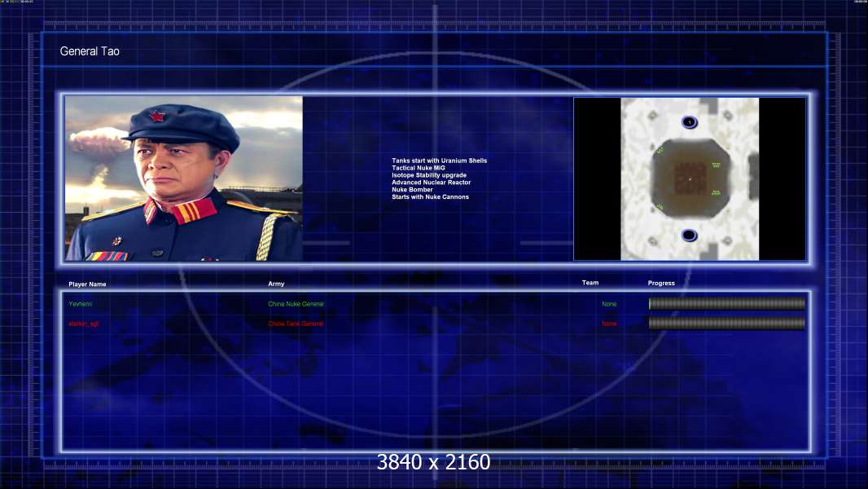Select the player name Yevhenii
This screenshot has height=489, width=868.
(x=81, y=304)
